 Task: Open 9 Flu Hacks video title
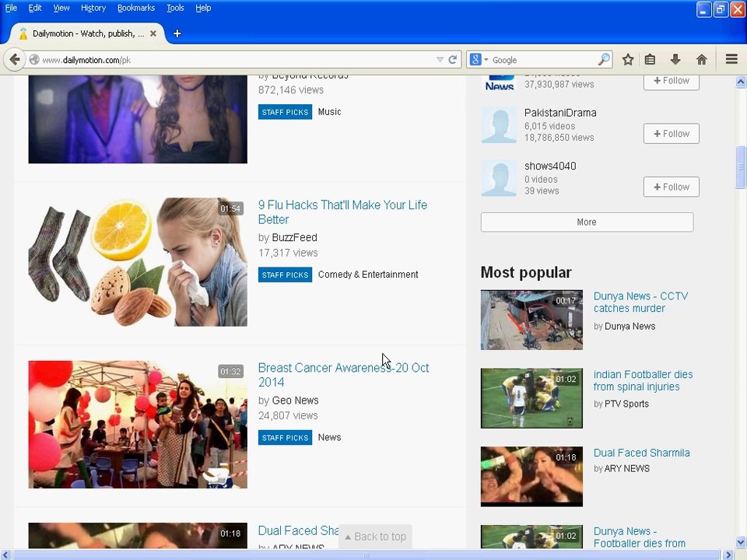342,212
